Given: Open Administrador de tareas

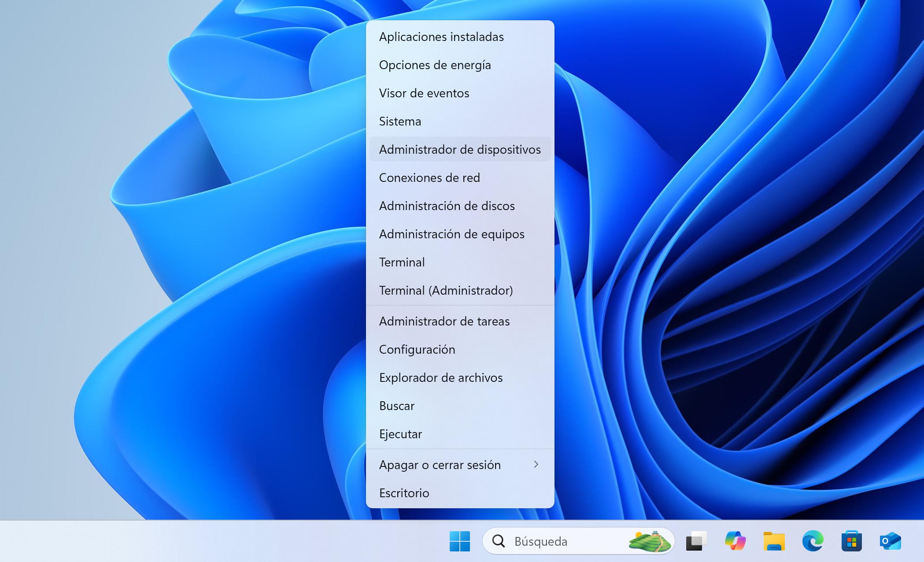Looking at the screenshot, I should click(x=460, y=321).
